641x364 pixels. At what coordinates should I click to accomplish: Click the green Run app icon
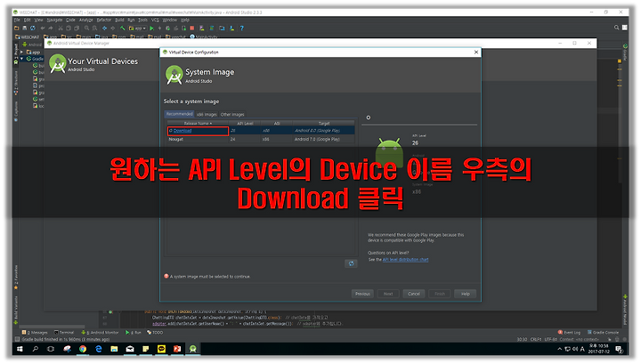pos(151,28)
